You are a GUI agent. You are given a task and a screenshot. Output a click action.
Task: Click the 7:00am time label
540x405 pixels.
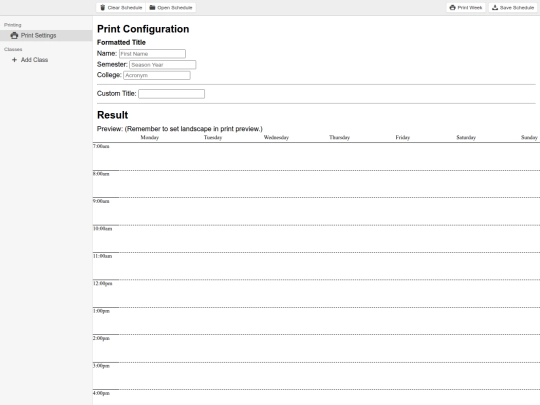(x=101, y=146)
